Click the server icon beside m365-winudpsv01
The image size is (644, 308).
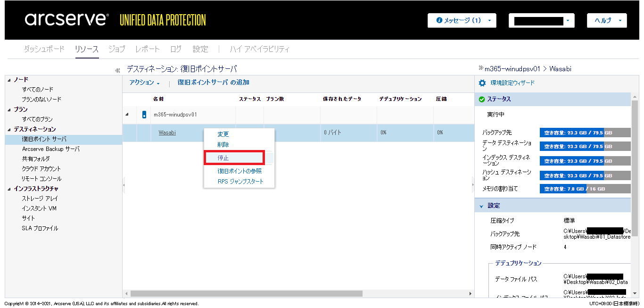144,115
